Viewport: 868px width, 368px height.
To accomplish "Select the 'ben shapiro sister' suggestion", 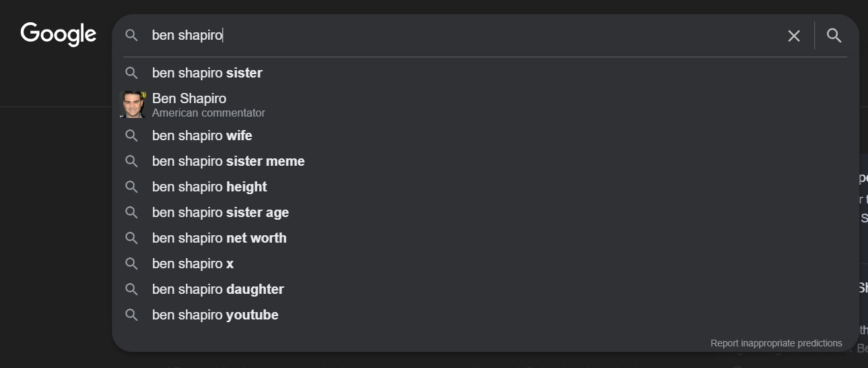I will click(207, 73).
